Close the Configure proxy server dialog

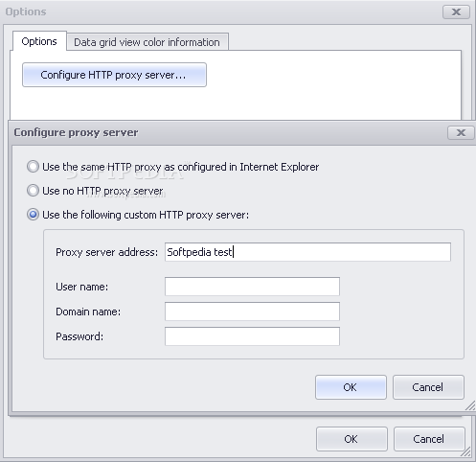pos(461,132)
